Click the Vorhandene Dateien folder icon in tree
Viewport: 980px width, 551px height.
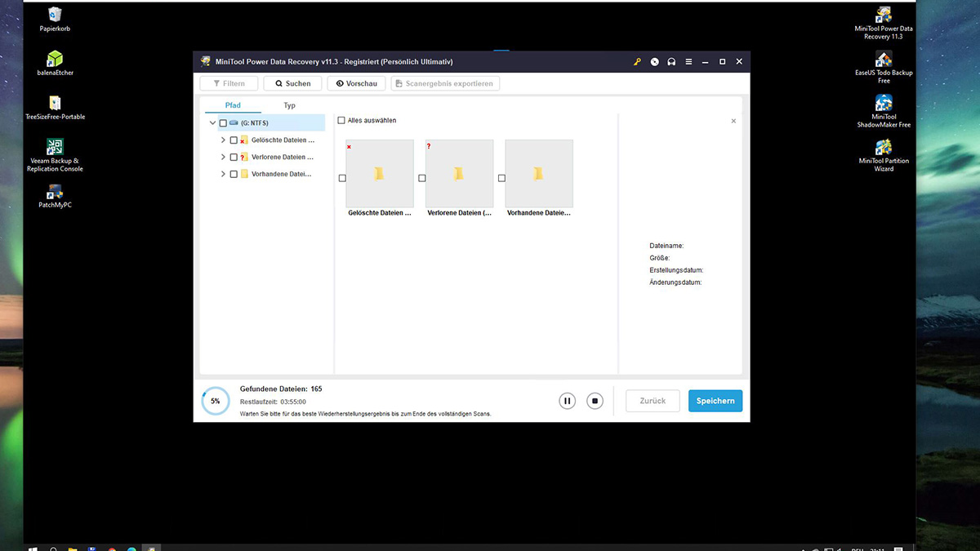(x=244, y=174)
